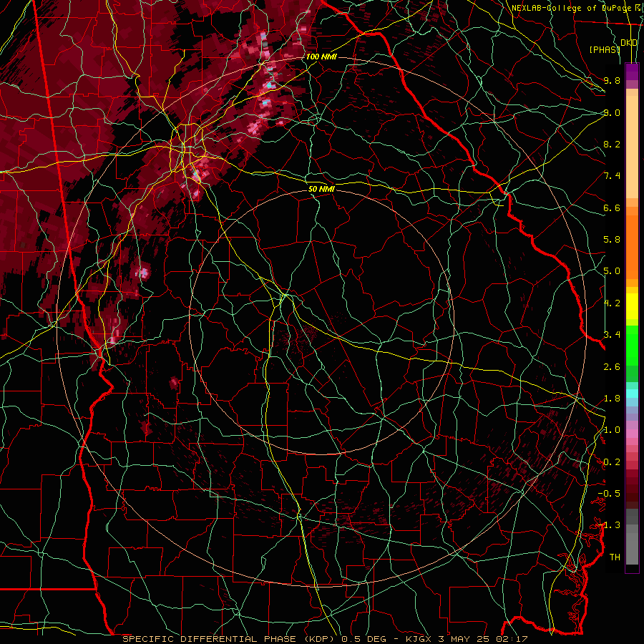
Task: Click the 9.0 value on color scale
Action: (x=612, y=112)
